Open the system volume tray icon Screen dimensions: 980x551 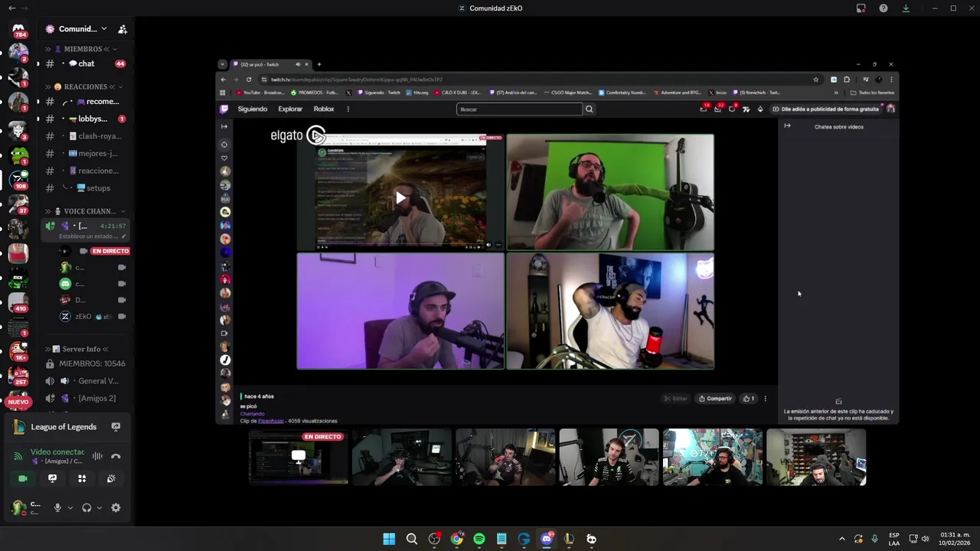pos(926,539)
